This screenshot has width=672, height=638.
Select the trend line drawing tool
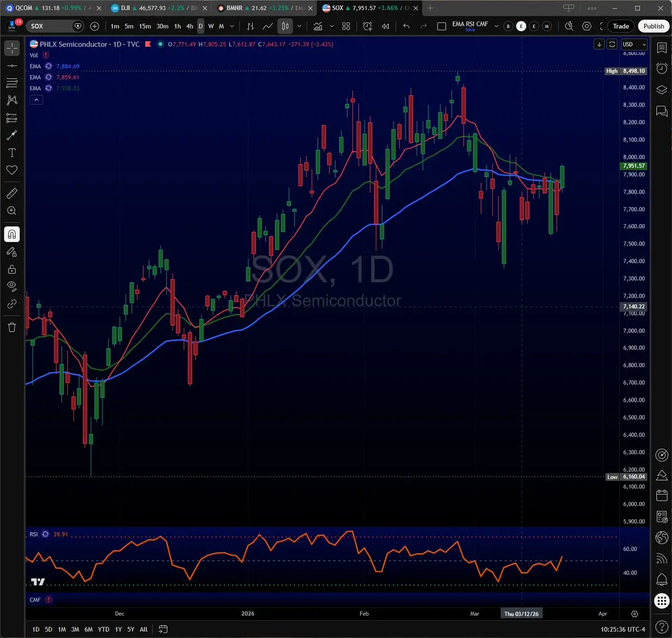pos(12,66)
